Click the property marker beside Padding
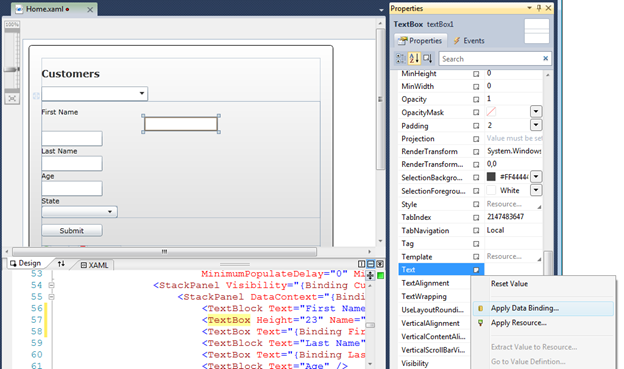Image resolution: width=624 pixels, height=369 pixels. (x=476, y=126)
